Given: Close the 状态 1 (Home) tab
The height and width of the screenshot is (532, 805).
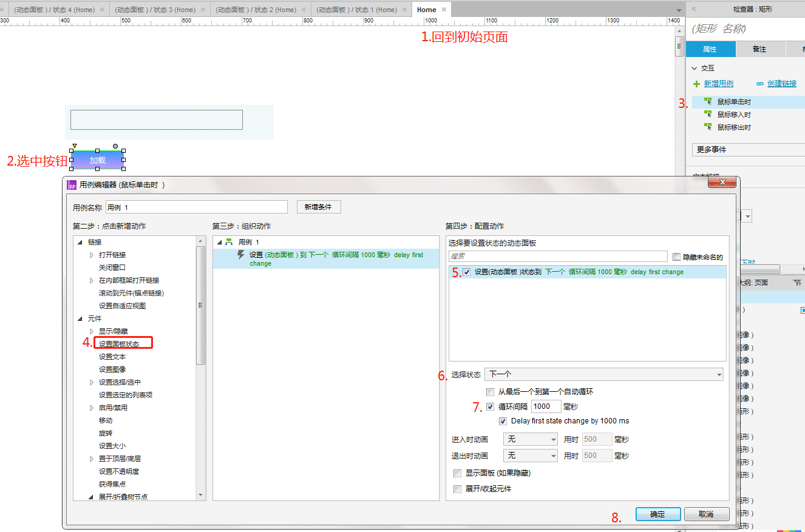Looking at the screenshot, I should pos(404,10).
